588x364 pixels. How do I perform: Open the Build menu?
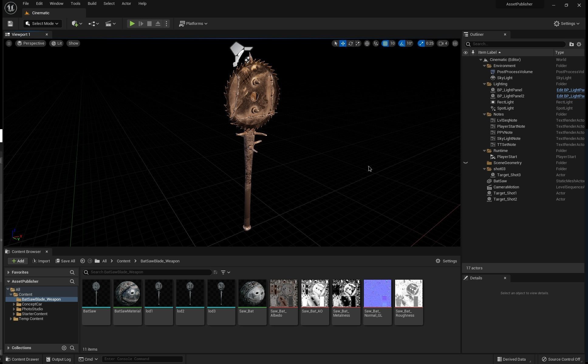click(92, 4)
